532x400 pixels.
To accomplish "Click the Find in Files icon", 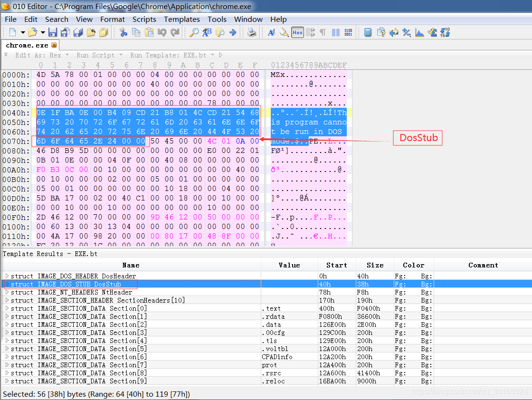I will coord(220,32).
